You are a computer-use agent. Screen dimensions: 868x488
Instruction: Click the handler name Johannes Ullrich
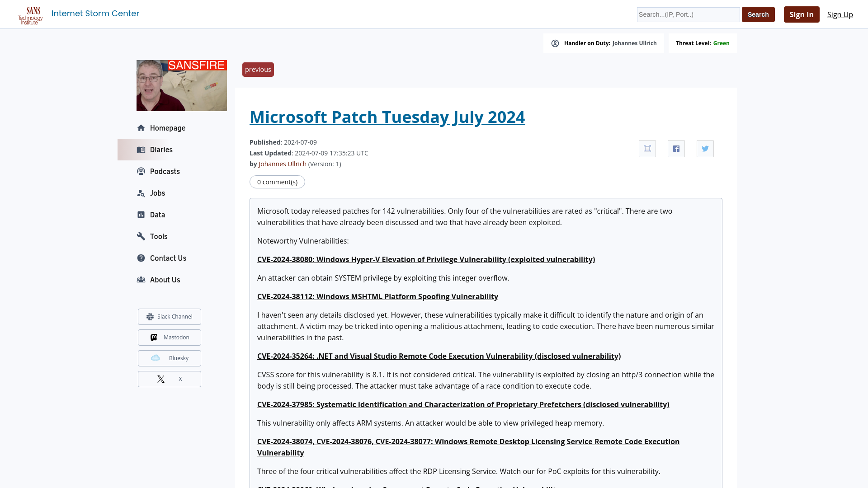coord(634,43)
